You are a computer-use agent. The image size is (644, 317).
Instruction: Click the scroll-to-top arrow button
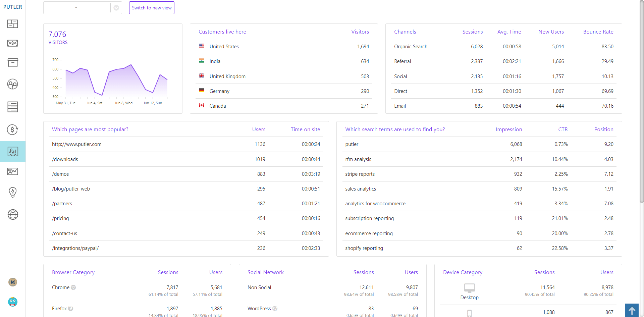tap(632, 310)
